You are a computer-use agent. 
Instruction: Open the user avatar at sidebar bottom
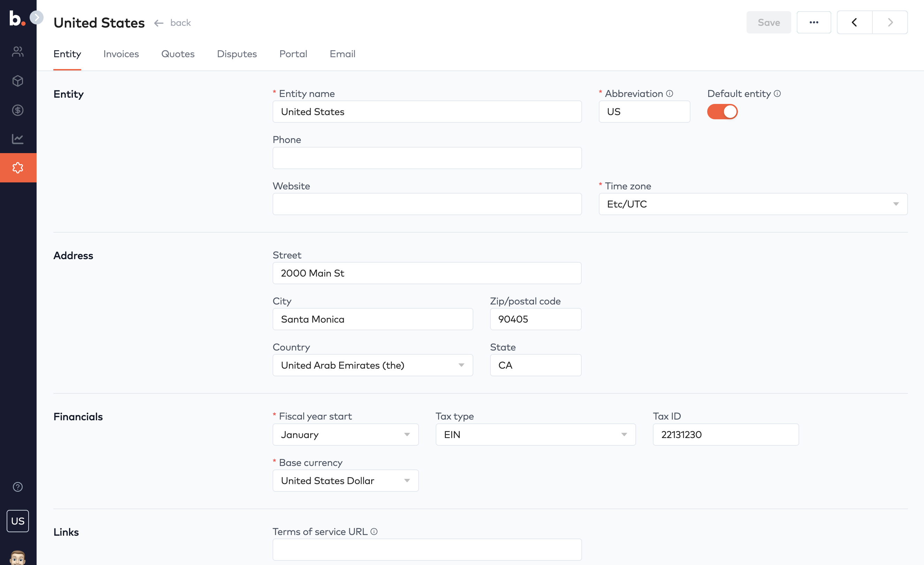point(18,558)
